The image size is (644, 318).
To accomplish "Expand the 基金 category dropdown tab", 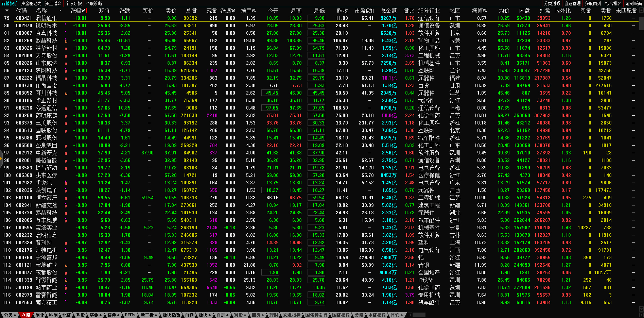I will [x=95, y=315].
